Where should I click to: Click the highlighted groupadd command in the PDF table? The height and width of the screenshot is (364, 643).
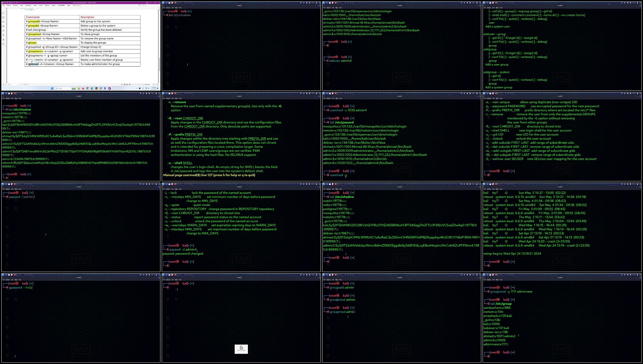coord(34,21)
